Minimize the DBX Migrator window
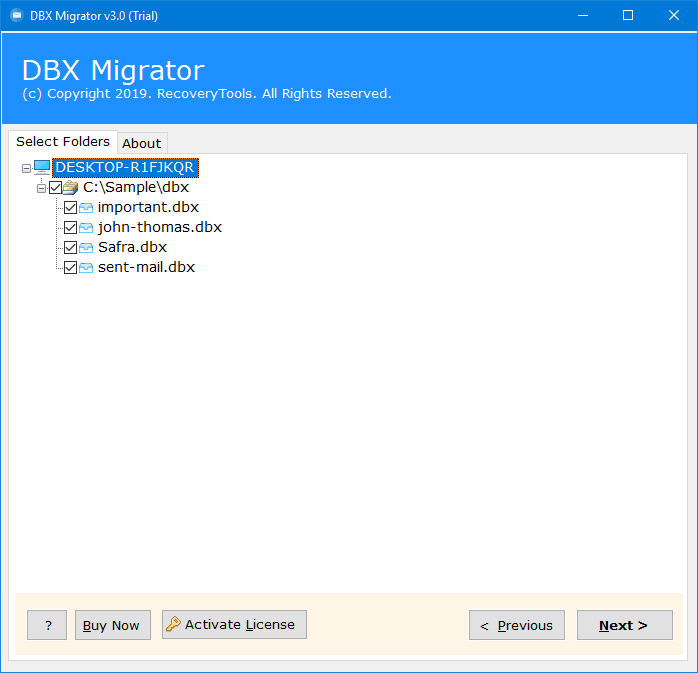This screenshot has height=673, width=698. coord(583,16)
